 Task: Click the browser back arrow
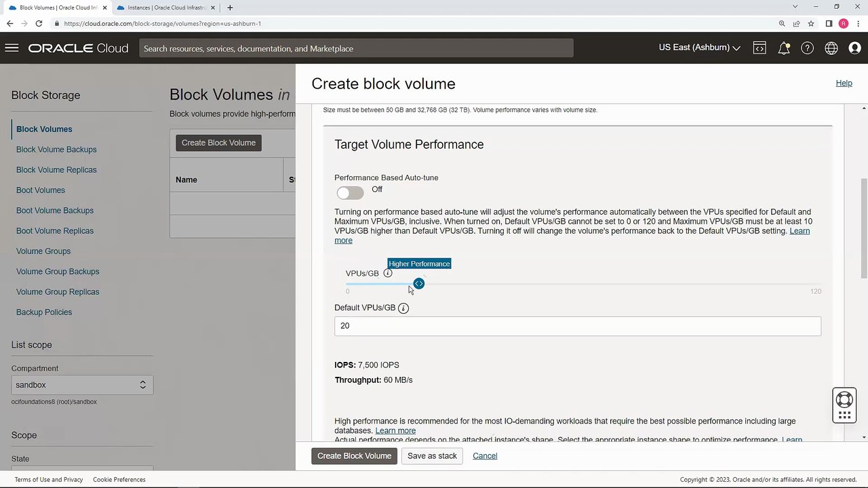coord(9,23)
